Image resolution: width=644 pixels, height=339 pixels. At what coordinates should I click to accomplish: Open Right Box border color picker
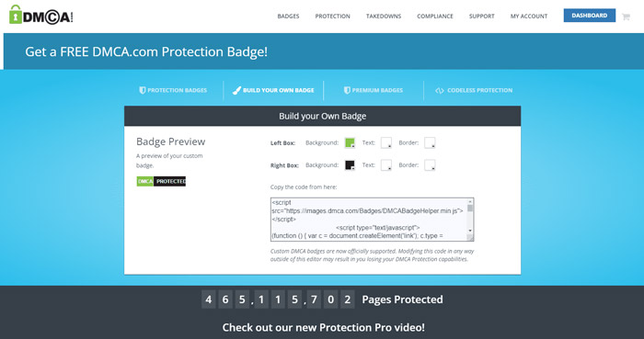[430, 165]
